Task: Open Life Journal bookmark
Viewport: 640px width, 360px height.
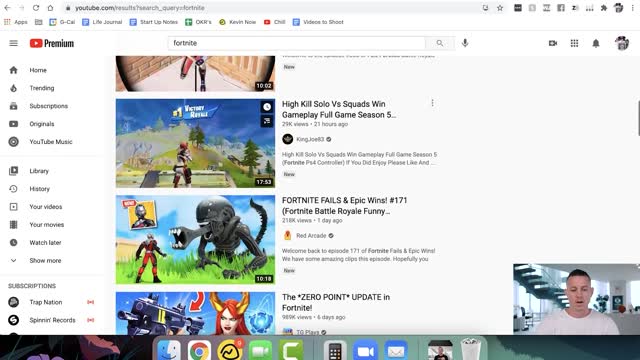Action: click(102, 22)
